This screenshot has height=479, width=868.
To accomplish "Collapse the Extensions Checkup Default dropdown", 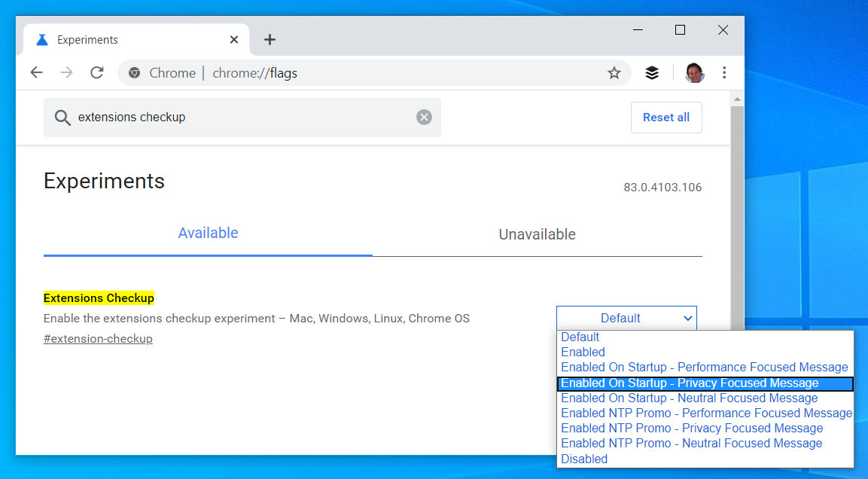I will pyautogui.click(x=626, y=318).
